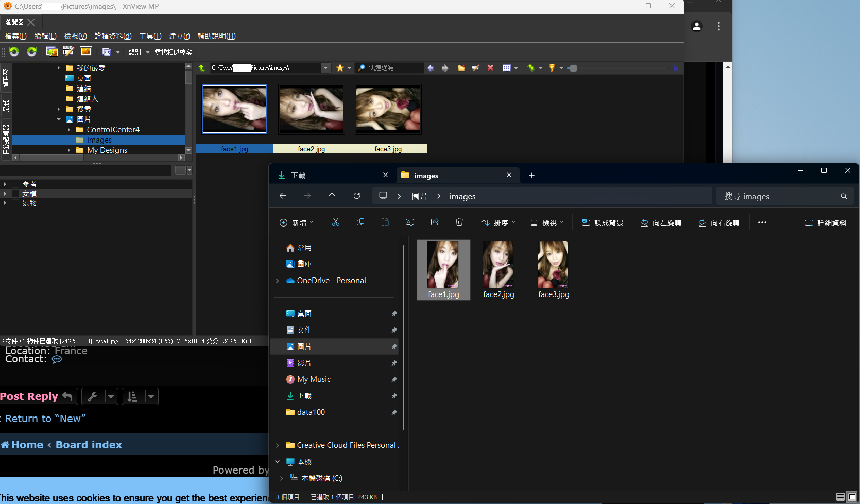Open the 排序 sort dropdown in Explorer
Screen dimensions: 860x504
pyautogui.click(x=498, y=223)
